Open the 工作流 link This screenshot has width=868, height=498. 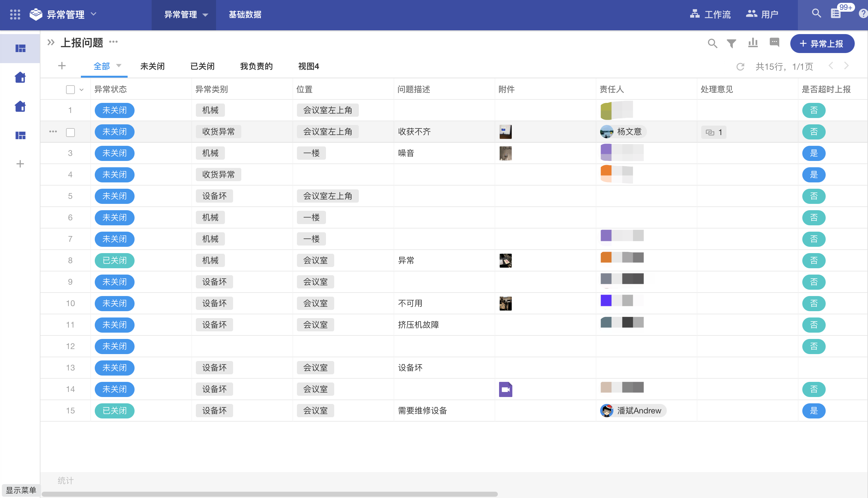(711, 15)
